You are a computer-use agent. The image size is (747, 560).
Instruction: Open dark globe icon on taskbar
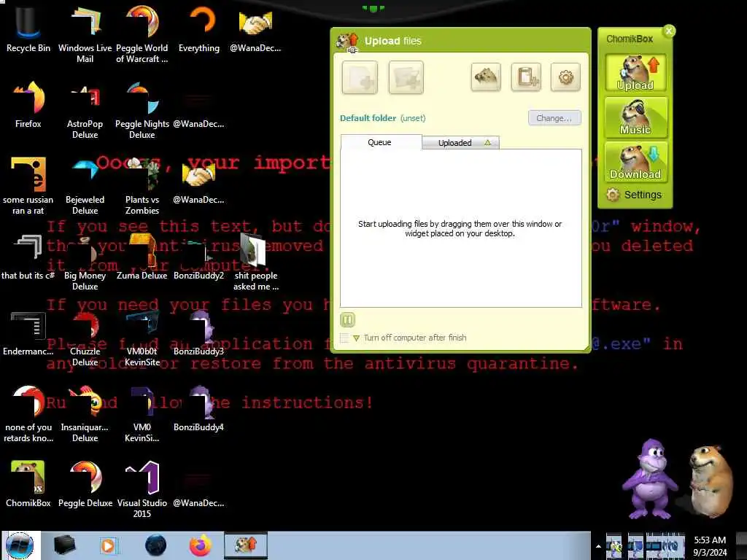pos(156,545)
